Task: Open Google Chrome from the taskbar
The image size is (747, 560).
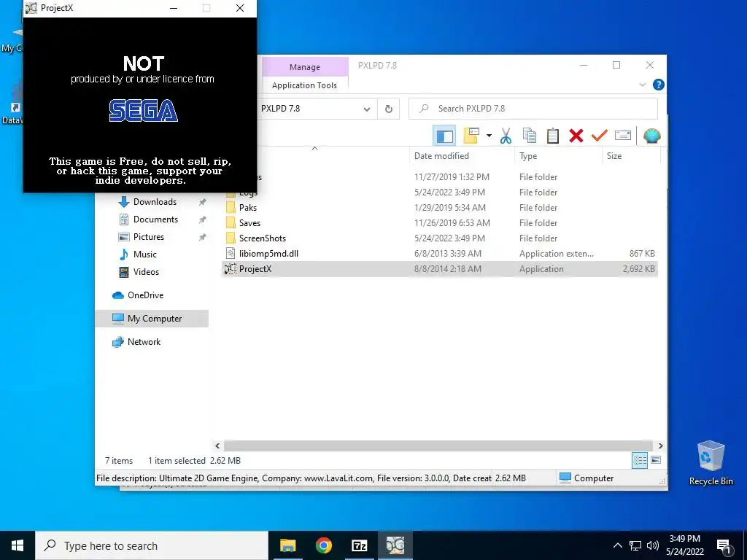Action: click(x=323, y=545)
